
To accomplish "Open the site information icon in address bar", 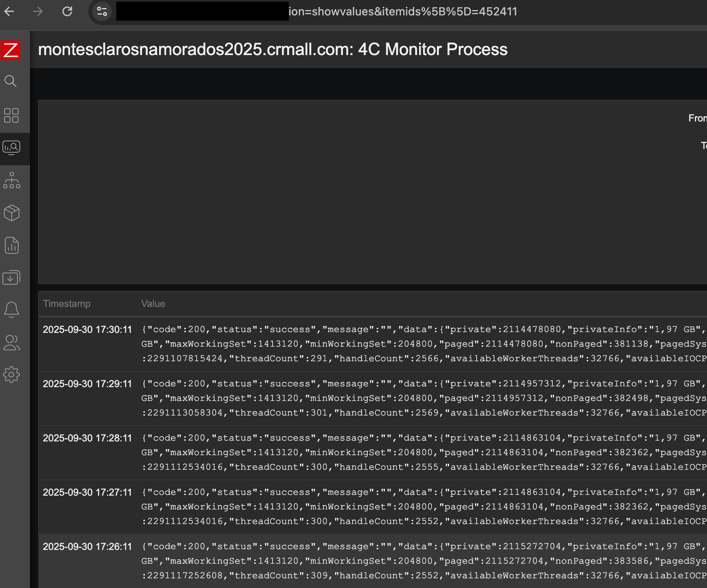I will point(102,11).
